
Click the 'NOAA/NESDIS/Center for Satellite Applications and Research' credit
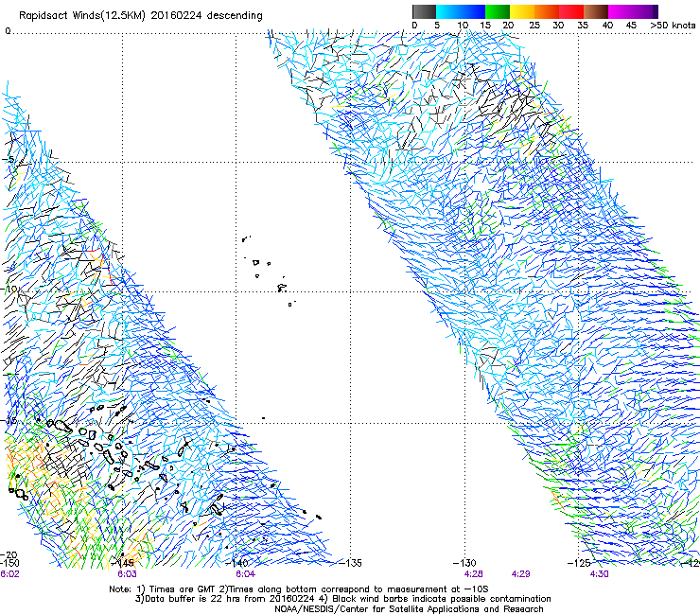[409, 609]
